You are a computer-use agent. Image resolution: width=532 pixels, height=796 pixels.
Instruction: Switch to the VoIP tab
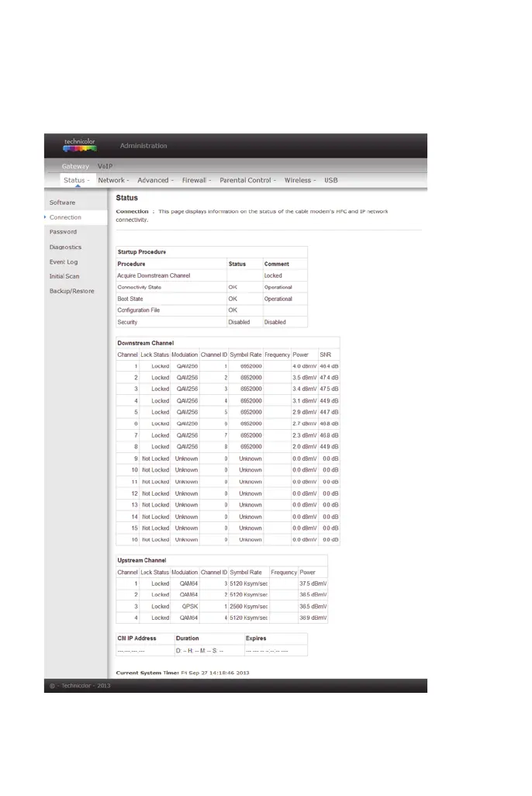[105, 166]
